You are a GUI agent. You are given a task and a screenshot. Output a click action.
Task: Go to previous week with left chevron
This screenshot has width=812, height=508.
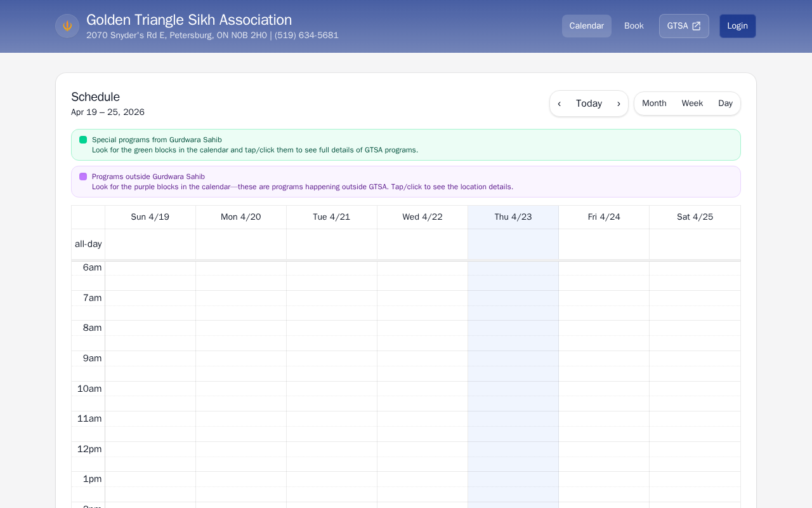(559, 104)
